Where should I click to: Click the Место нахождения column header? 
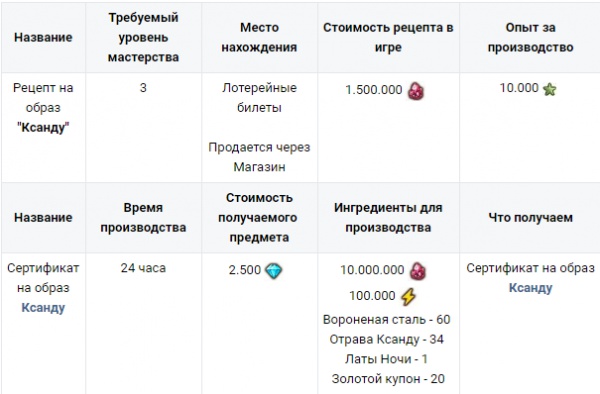pos(259,37)
